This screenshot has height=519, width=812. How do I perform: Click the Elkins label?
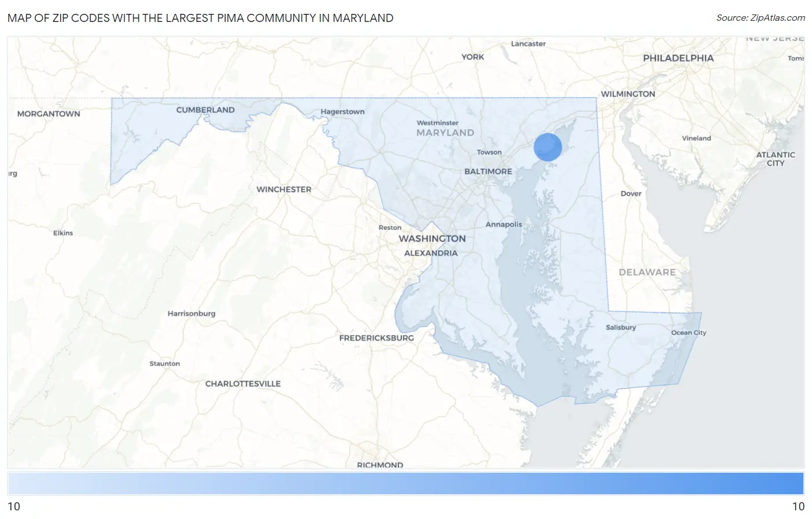coord(63,233)
